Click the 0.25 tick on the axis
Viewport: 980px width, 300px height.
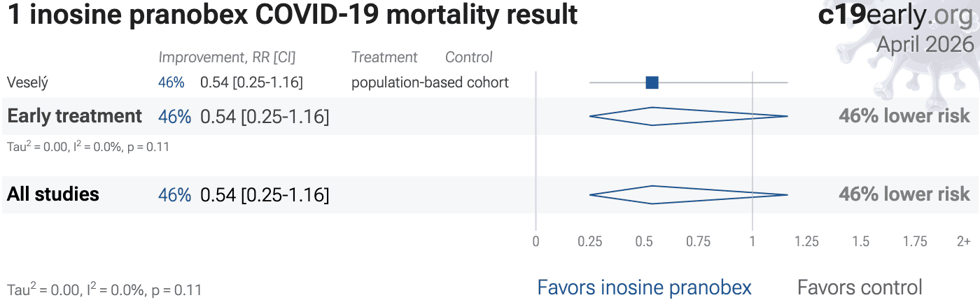pos(589,242)
